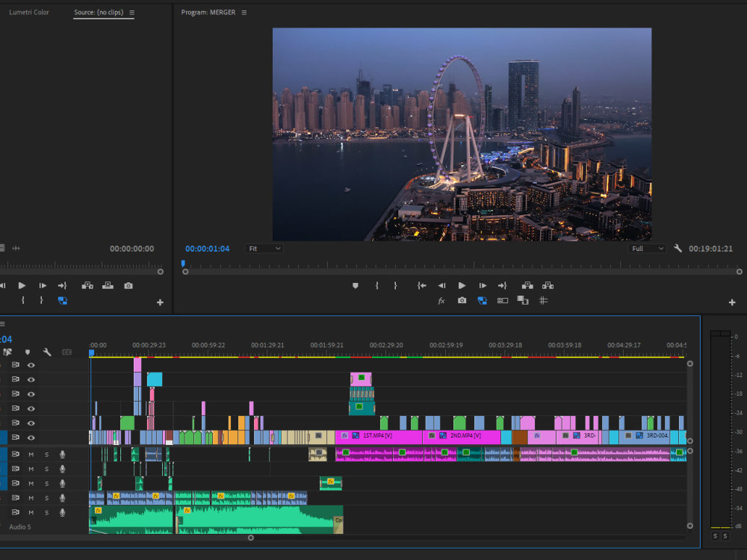Open the Fit zoom level dropdown
Viewport: 747px width, 560px height.
pos(264,249)
